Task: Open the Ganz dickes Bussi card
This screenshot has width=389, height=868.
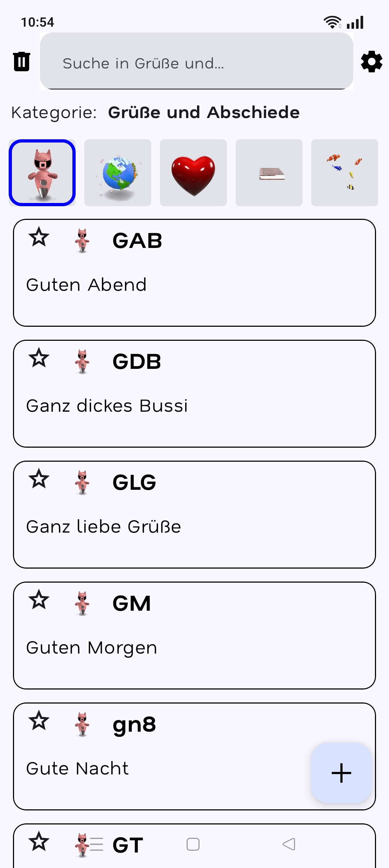Action: pos(194,405)
